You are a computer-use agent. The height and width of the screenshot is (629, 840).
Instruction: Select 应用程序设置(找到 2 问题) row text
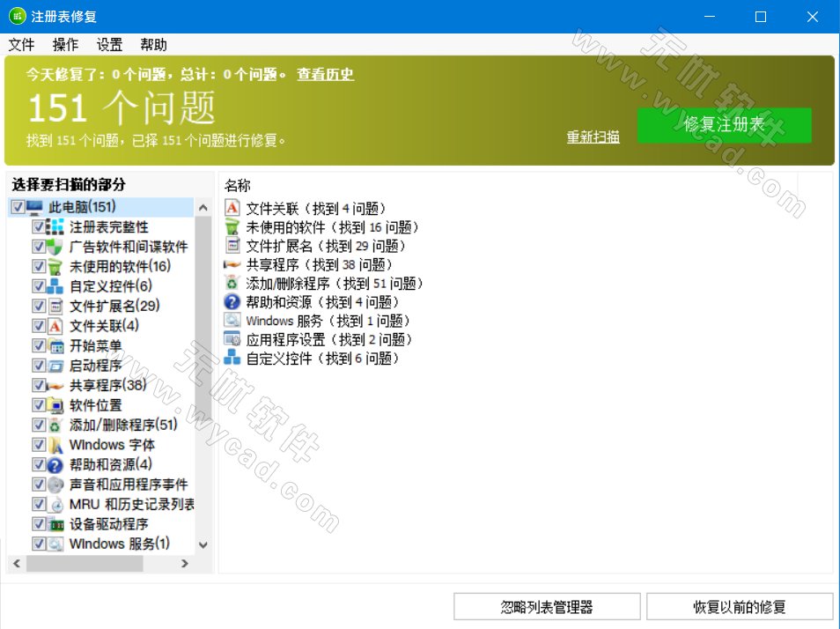click(329, 339)
